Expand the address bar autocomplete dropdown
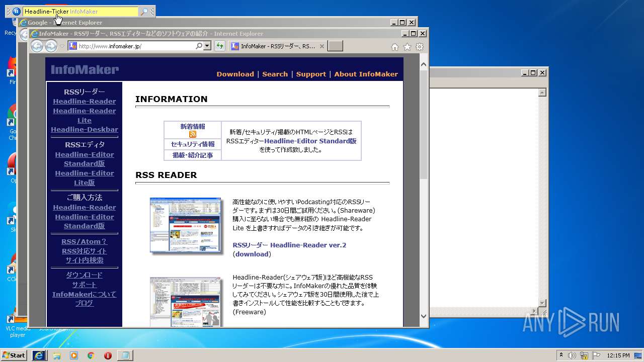The image size is (644, 362). (207, 46)
